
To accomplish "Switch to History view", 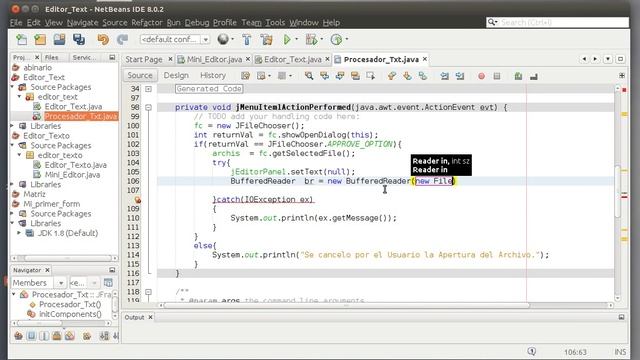I will point(213,76).
